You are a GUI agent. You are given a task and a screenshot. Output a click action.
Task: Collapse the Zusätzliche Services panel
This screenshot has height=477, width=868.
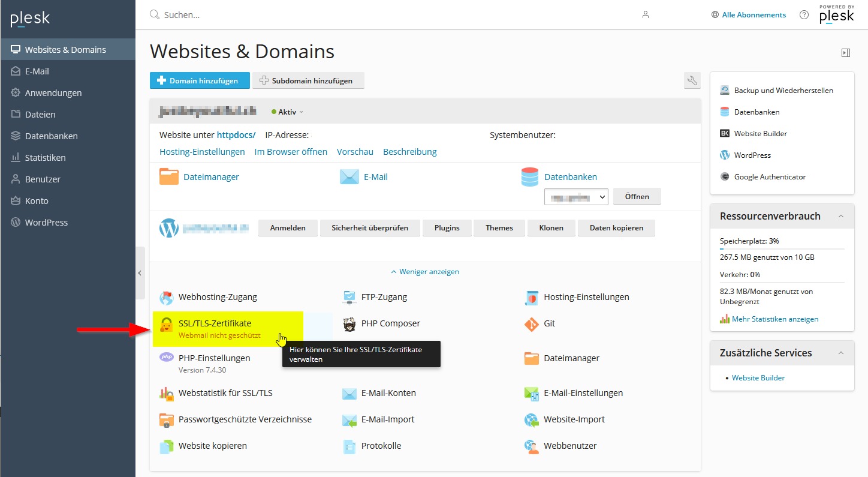841,353
